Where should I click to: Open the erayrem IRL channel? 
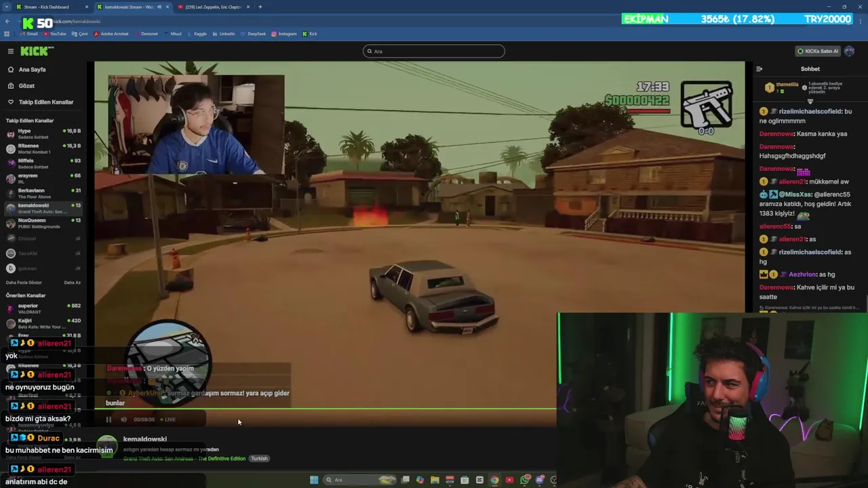coord(43,178)
